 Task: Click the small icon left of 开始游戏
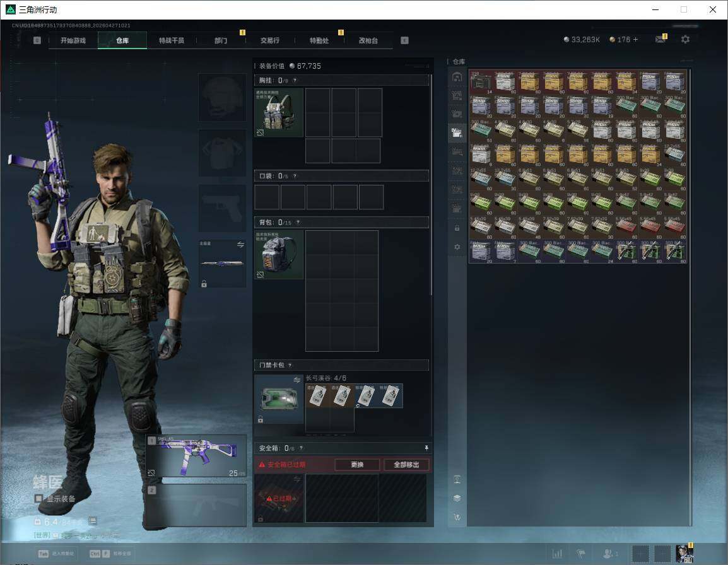(x=37, y=40)
